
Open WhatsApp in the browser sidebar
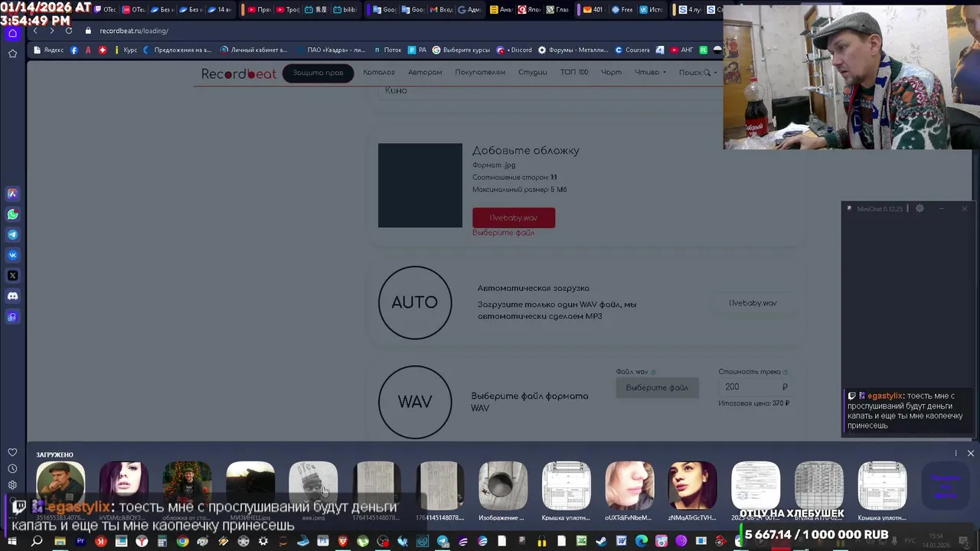pyautogui.click(x=12, y=214)
